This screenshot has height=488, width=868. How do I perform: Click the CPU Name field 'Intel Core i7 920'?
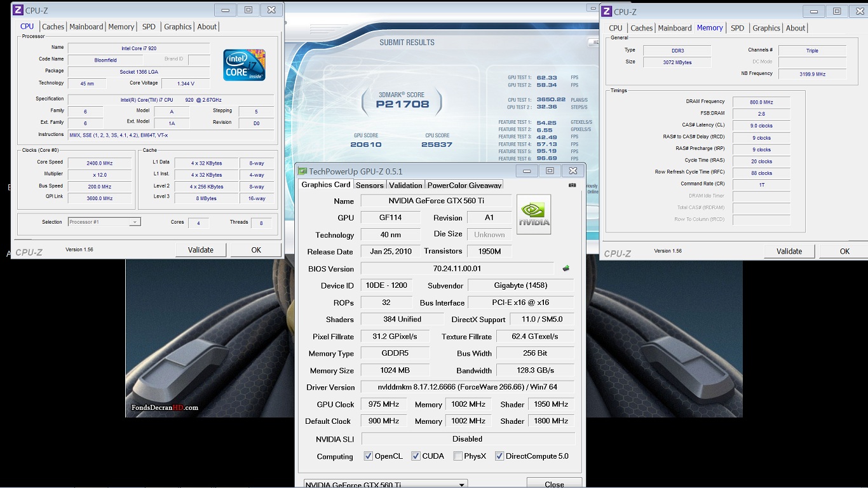click(x=139, y=48)
